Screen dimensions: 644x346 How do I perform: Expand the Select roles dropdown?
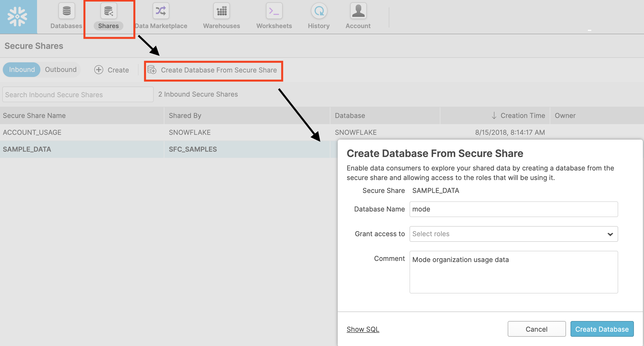pyautogui.click(x=514, y=234)
